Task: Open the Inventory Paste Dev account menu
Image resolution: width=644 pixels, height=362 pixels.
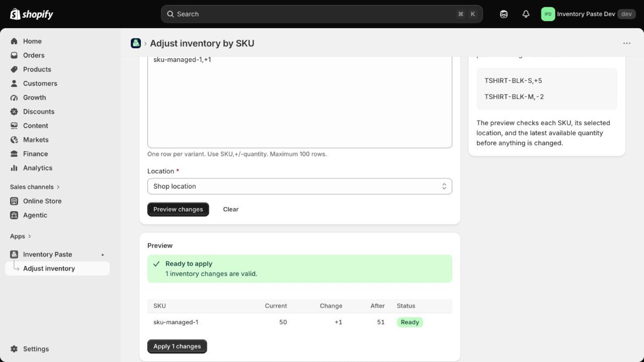Action: point(588,14)
